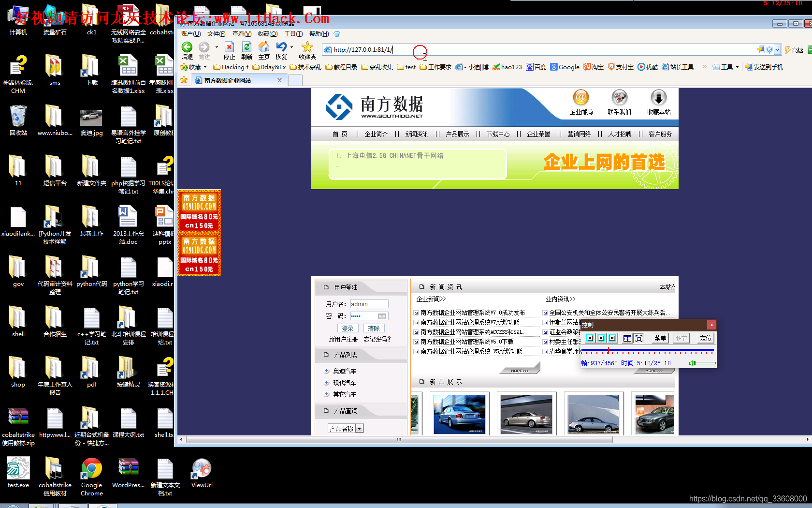The image size is (812, 508).
Task: Toggle fullscreen mode in the 控制 player
Action: [x=639, y=338]
